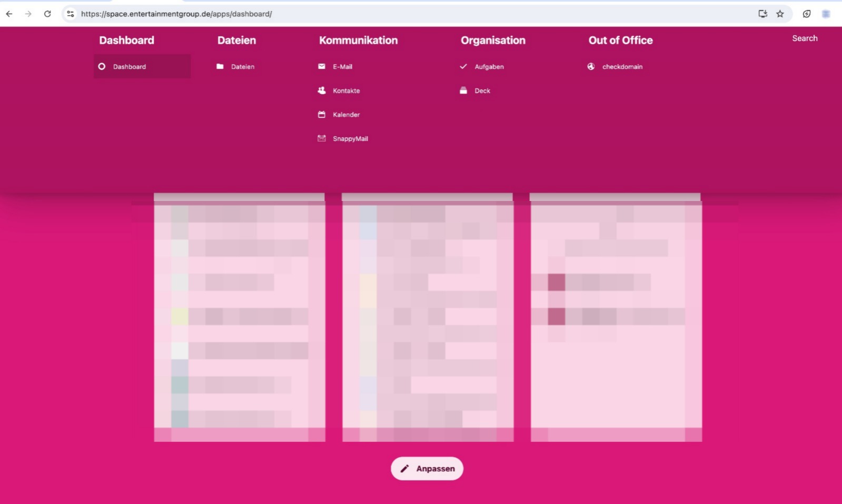
Task: Open the Kontakte people icon
Action: point(322,90)
